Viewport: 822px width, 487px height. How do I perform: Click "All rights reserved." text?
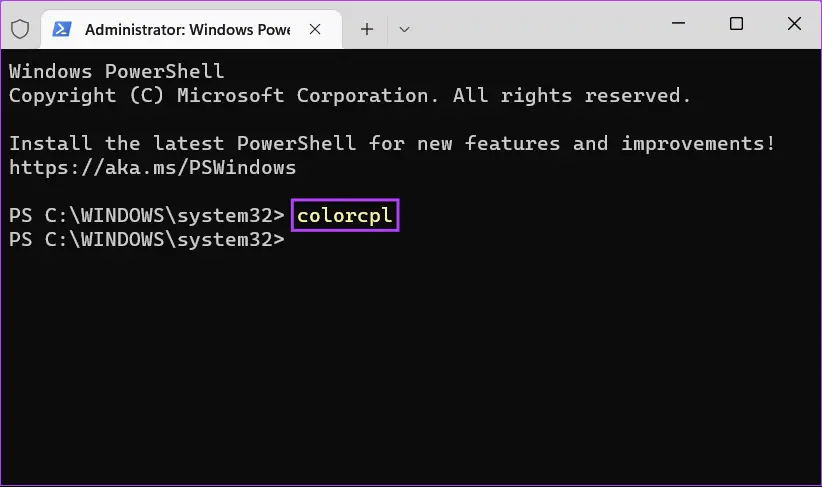572,96
